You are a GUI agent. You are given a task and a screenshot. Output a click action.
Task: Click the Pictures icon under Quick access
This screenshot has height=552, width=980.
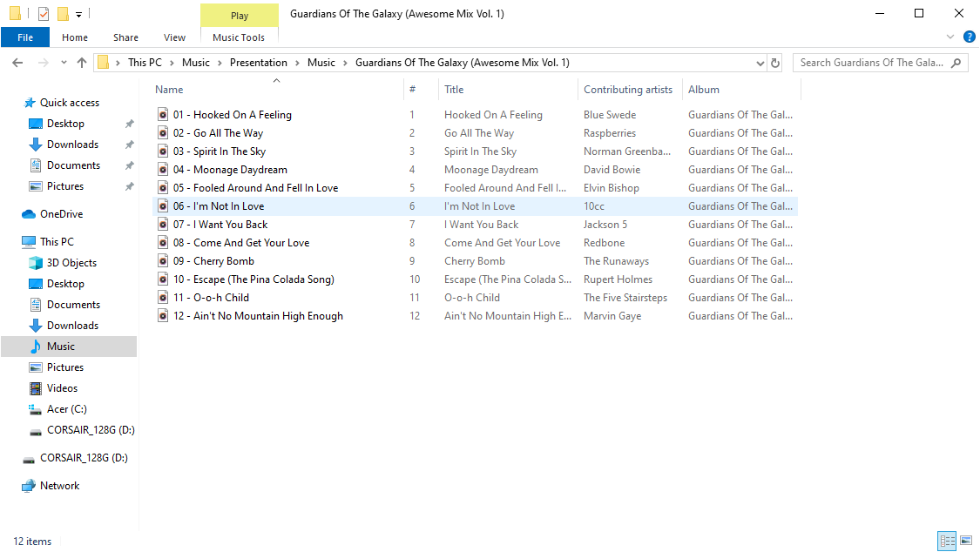coord(36,186)
